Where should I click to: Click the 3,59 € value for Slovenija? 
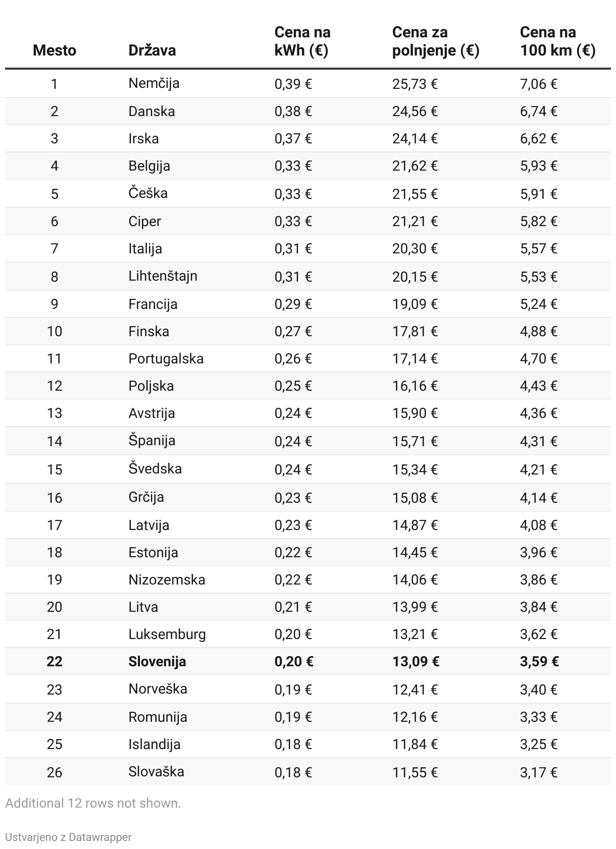point(539,662)
